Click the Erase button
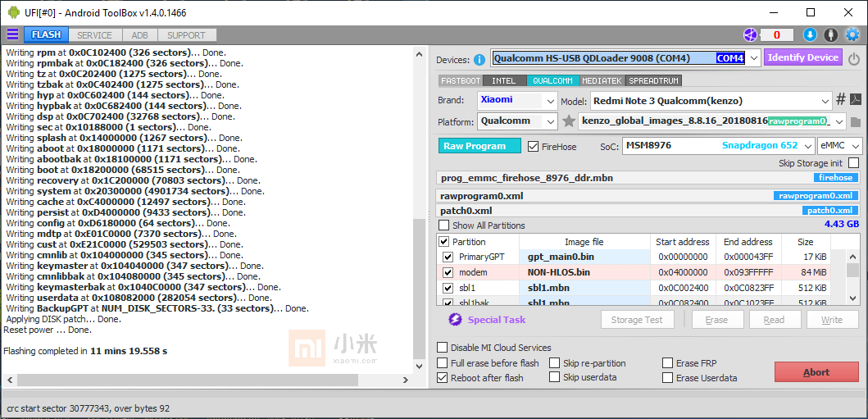This screenshot has width=868, height=419. tap(717, 319)
